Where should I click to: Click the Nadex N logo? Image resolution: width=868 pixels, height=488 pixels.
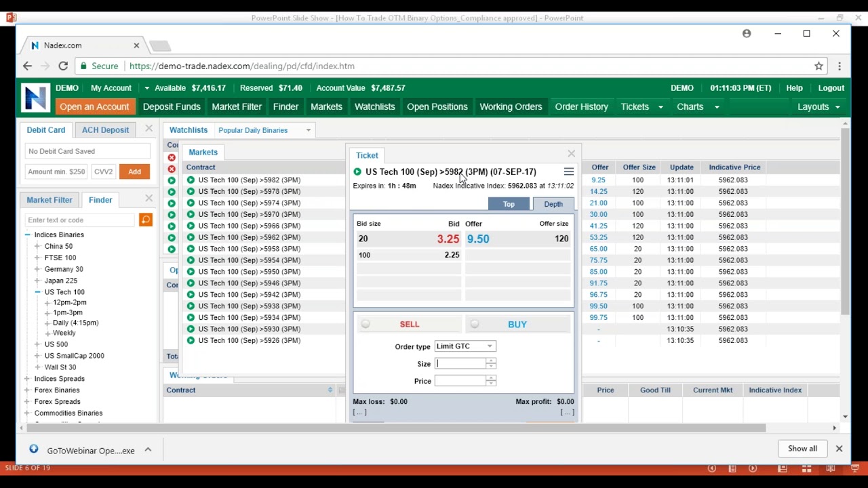click(x=35, y=98)
